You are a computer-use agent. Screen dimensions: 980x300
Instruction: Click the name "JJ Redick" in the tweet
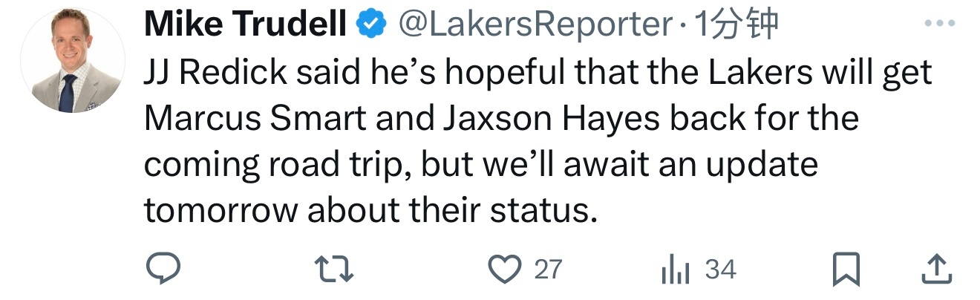213,74
